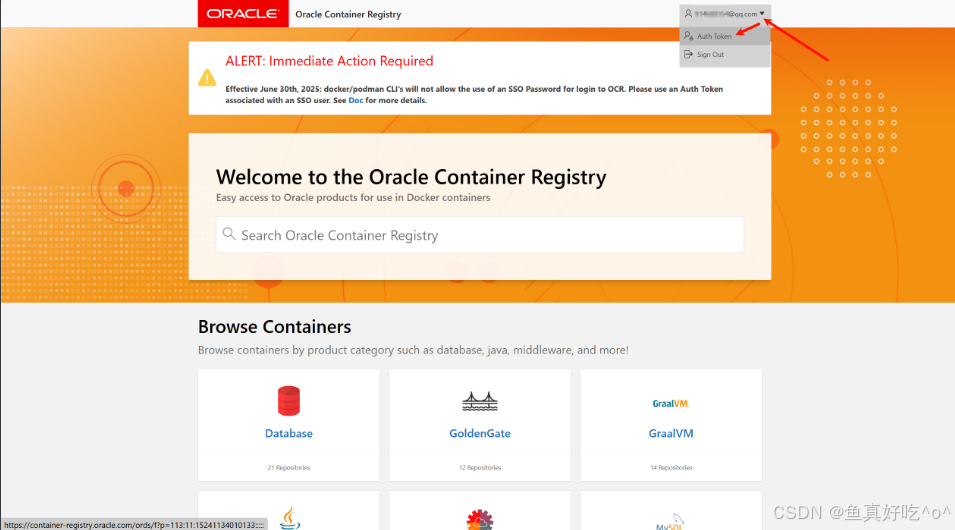Click the yellow alert warning triangle icon

point(207,77)
